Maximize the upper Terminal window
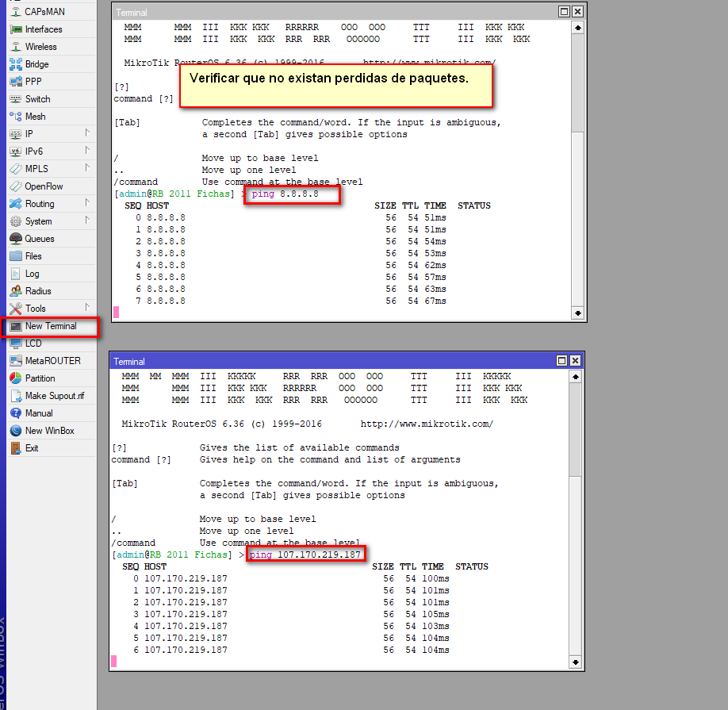 (x=563, y=12)
